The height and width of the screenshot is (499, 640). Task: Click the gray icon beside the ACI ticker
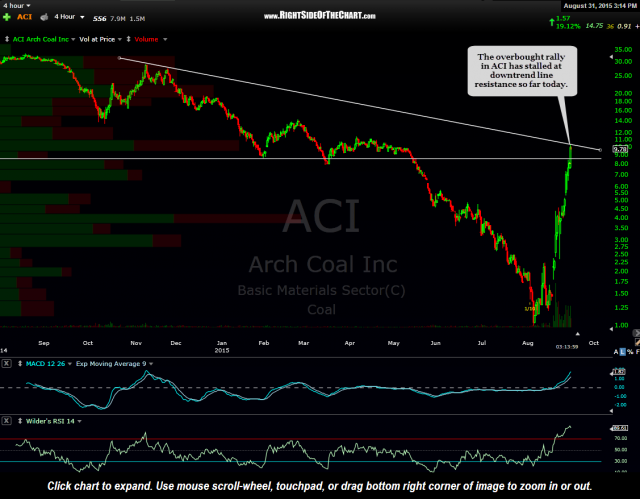click(43, 17)
